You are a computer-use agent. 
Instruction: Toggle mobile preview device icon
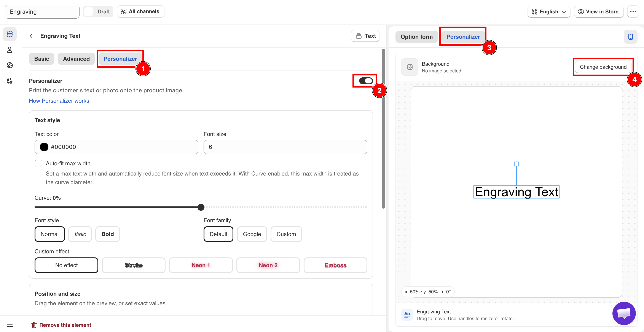click(631, 37)
